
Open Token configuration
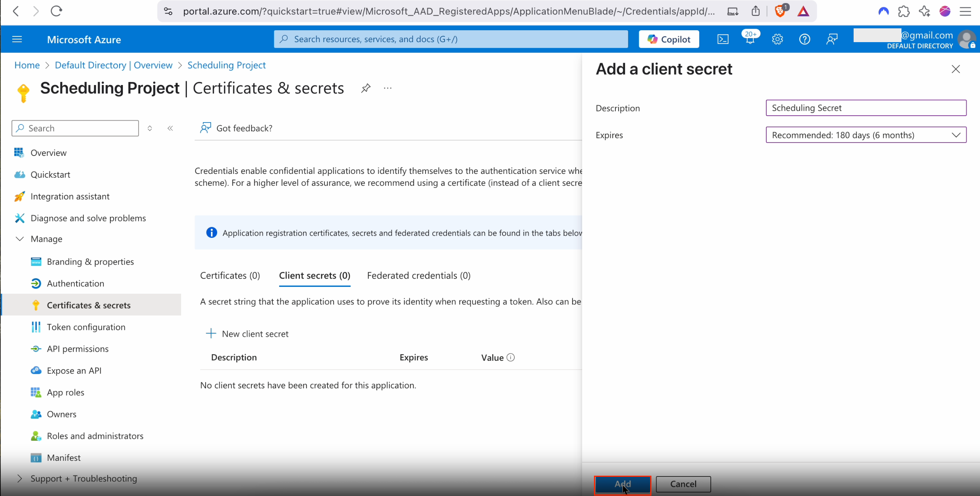[x=86, y=327]
